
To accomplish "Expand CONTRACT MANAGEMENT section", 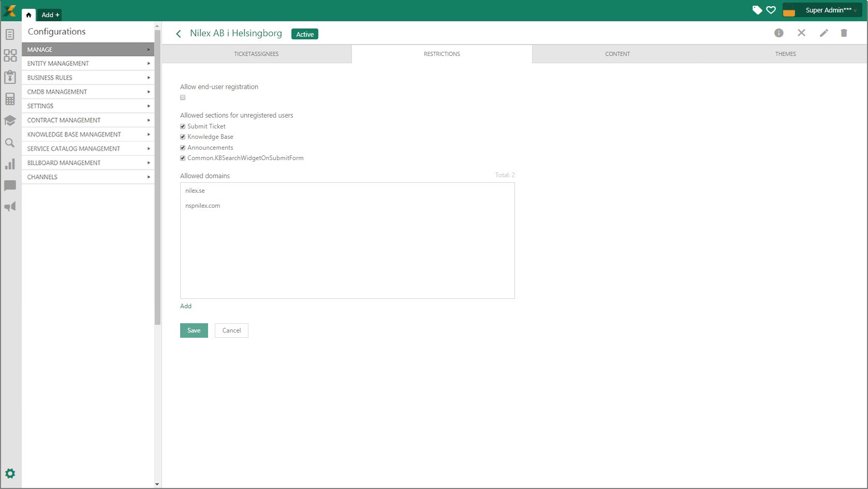I will click(x=88, y=120).
